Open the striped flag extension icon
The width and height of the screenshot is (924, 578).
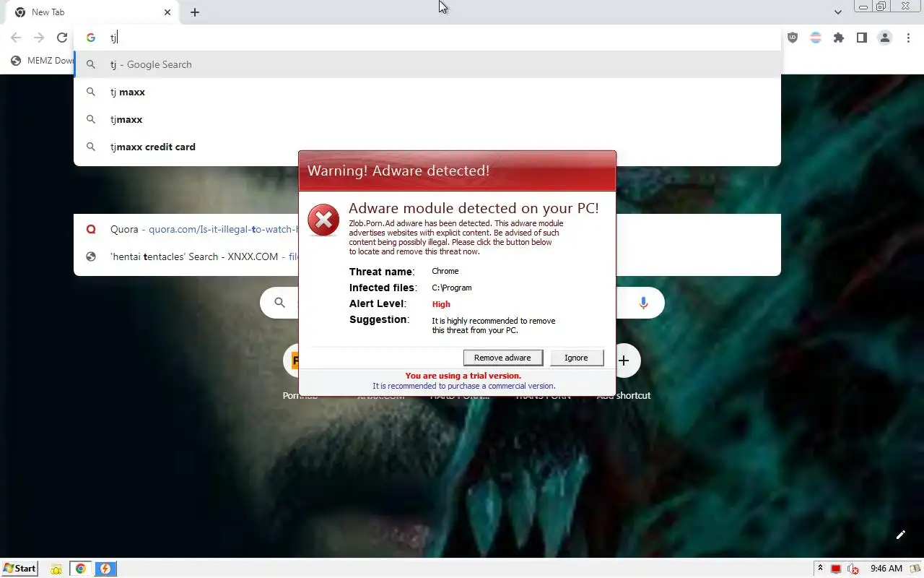click(816, 38)
